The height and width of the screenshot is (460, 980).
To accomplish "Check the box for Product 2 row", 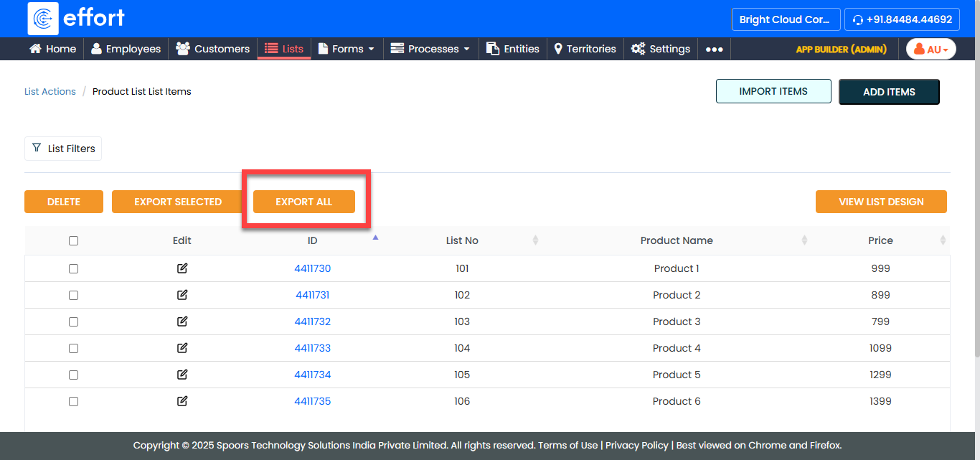I will (73, 295).
